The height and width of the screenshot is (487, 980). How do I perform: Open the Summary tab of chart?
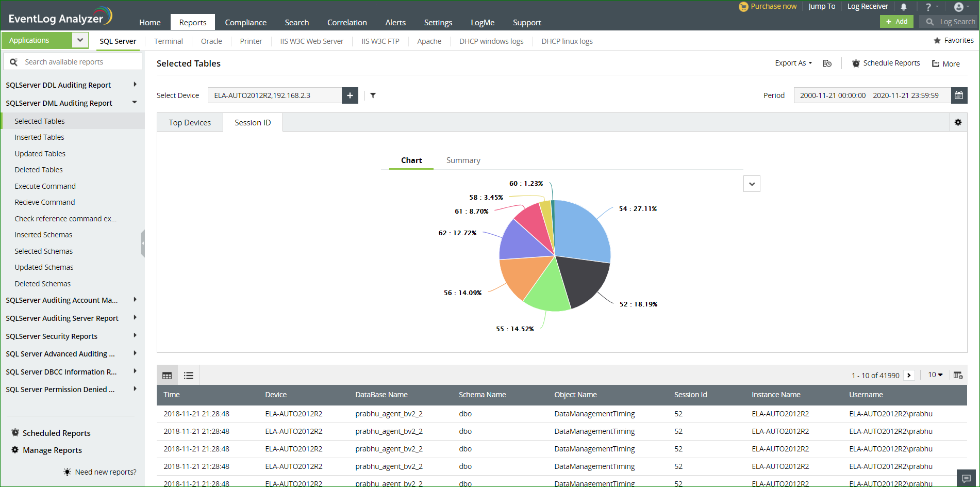463,160
